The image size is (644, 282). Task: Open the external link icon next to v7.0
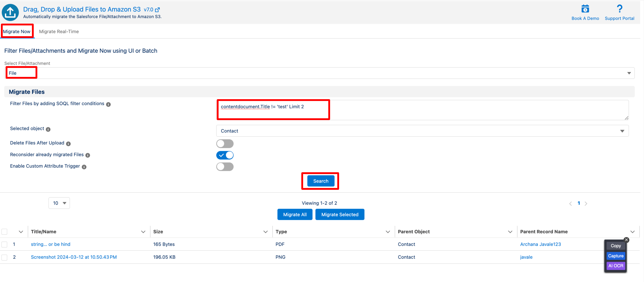click(x=157, y=10)
